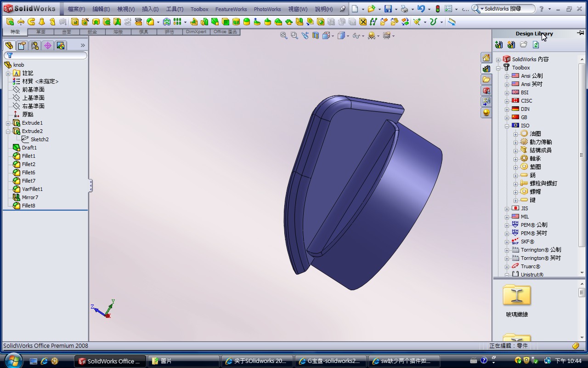Click the FeatureManager filter field
This screenshot has height=368, width=588.
45,55
